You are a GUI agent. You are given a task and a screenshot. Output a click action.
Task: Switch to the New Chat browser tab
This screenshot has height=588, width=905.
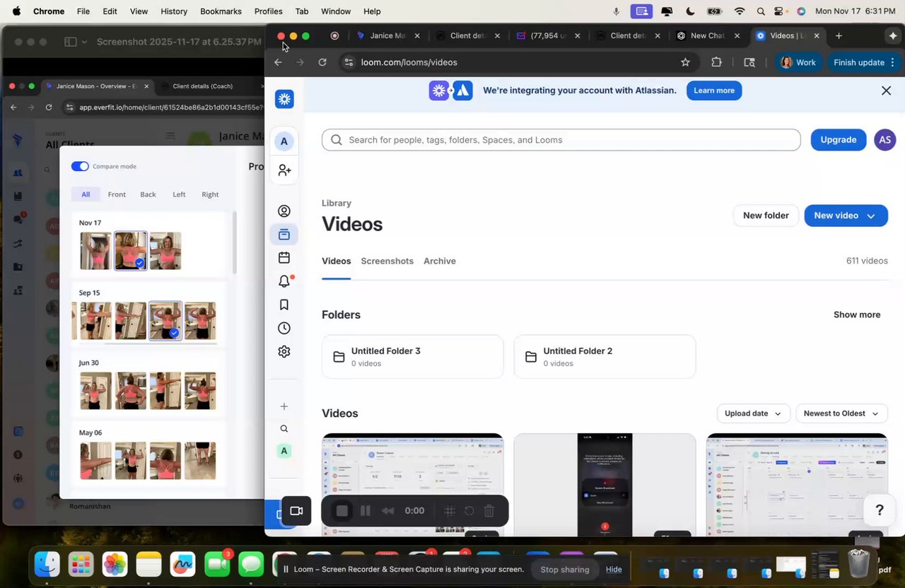[708, 35]
